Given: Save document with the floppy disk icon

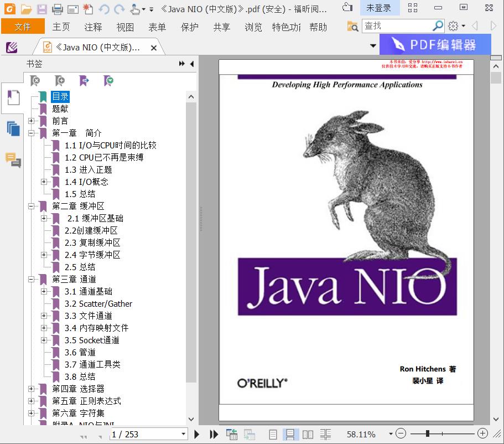Looking at the screenshot, I should pyautogui.click(x=42, y=9).
